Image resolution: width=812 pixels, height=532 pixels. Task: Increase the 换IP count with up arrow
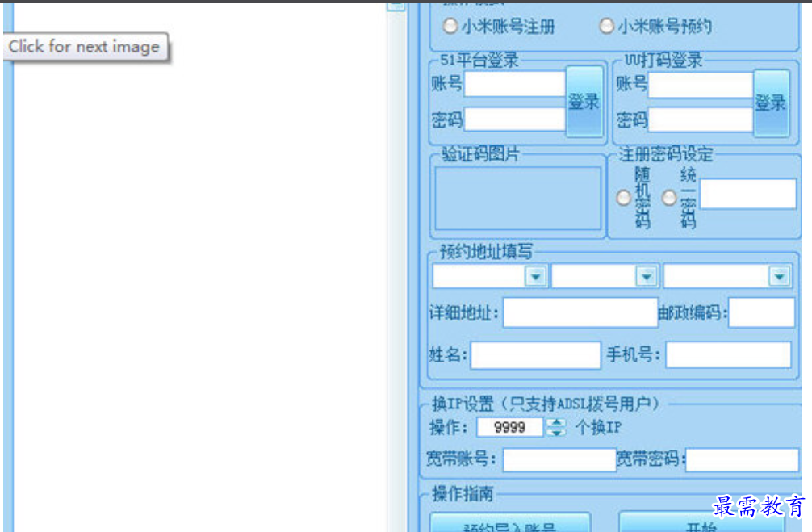coord(556,422)
